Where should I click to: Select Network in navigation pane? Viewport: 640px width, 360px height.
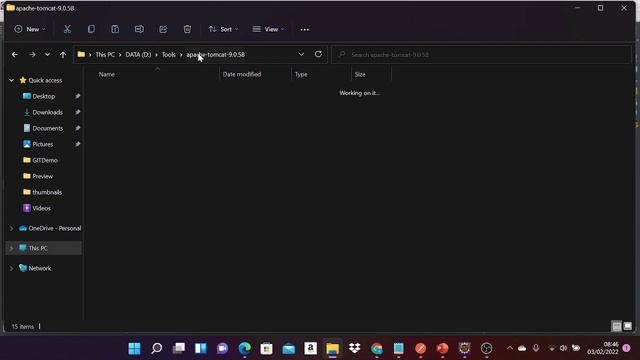(x=40, y=268)
